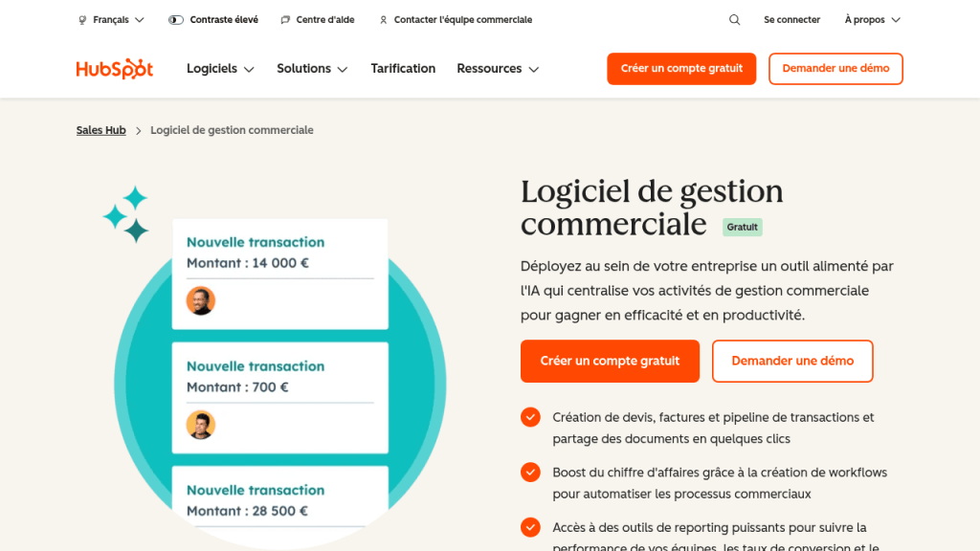Click the Sales Hub breadcrumb link
The image size is (980, 551).
[100, 130]
